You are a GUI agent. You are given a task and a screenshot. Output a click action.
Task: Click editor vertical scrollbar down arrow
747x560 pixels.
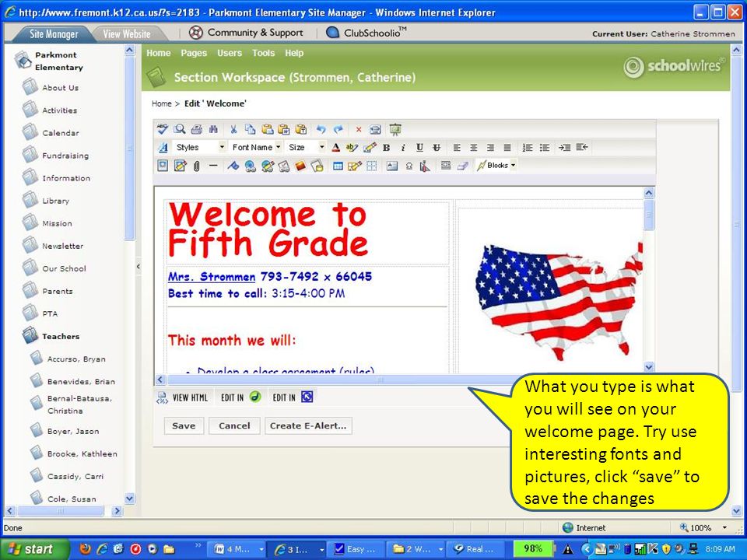648,366
